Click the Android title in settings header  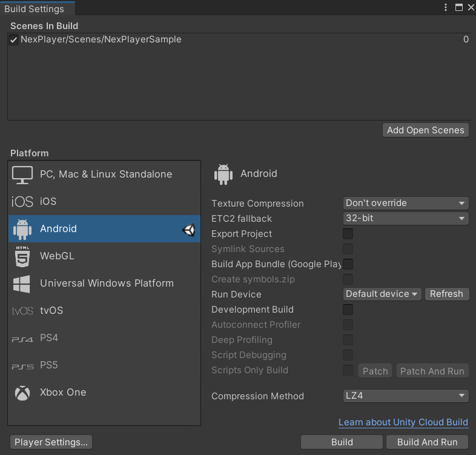pos(259,174)
